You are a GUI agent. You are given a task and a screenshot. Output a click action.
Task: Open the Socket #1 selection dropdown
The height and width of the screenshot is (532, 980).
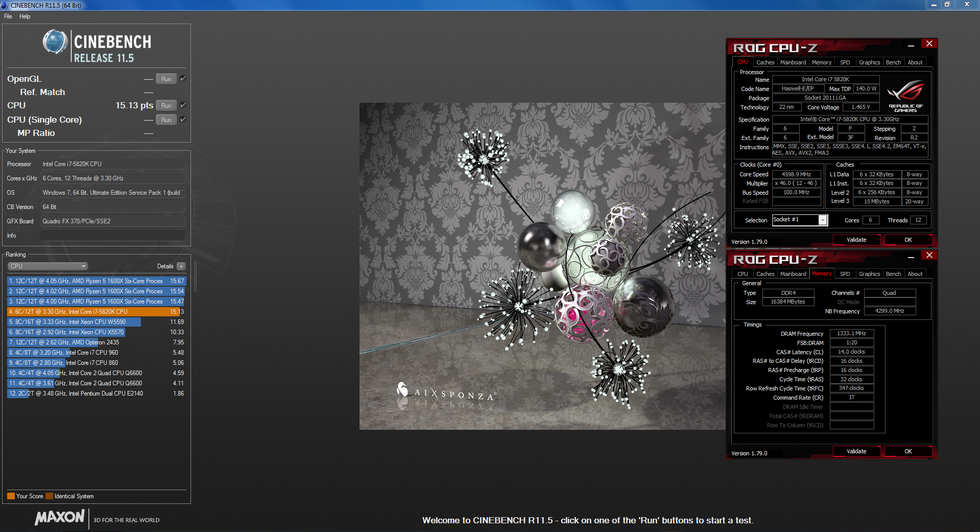pyautogui.click(x=823, y=220)
